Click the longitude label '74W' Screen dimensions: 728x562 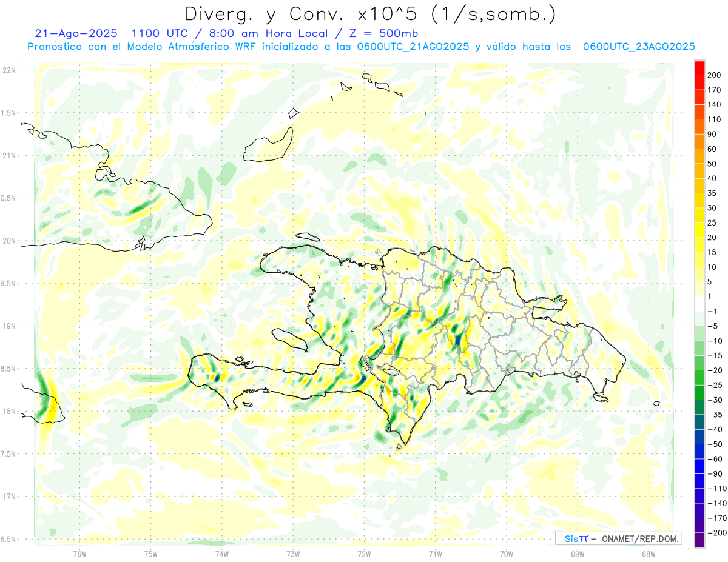tap(221, 555)
